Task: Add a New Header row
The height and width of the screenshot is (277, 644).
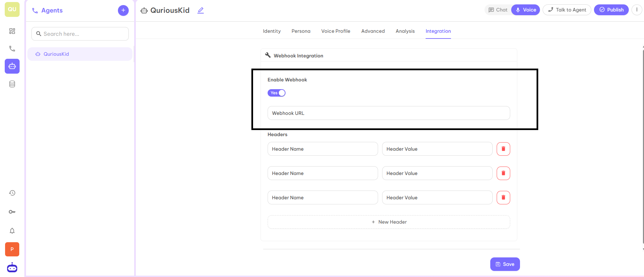Action: coord(389,222)
